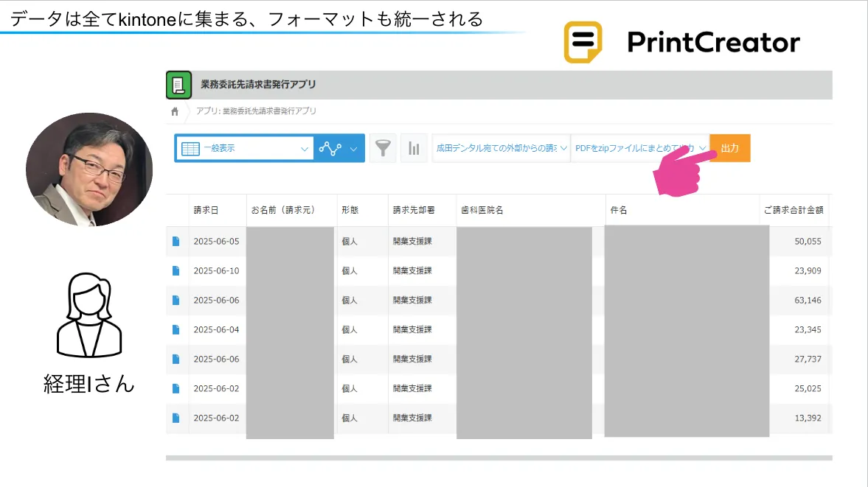Click the graph view icon
This screenshot has width=868, height=487.
pos(330,148)
